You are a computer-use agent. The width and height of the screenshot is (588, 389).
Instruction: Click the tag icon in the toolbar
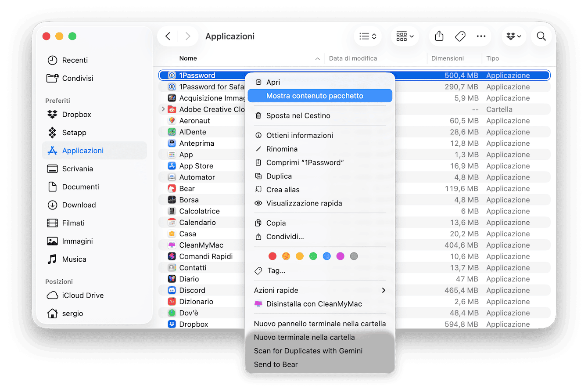pyautogui.click(x=460, y=36)
